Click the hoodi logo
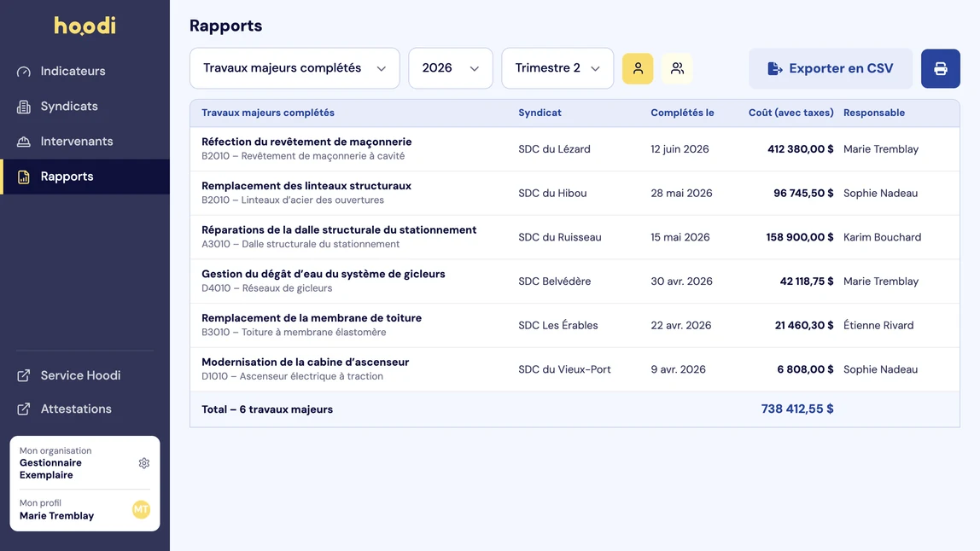 pyautogui.click(x=85, y=26)
